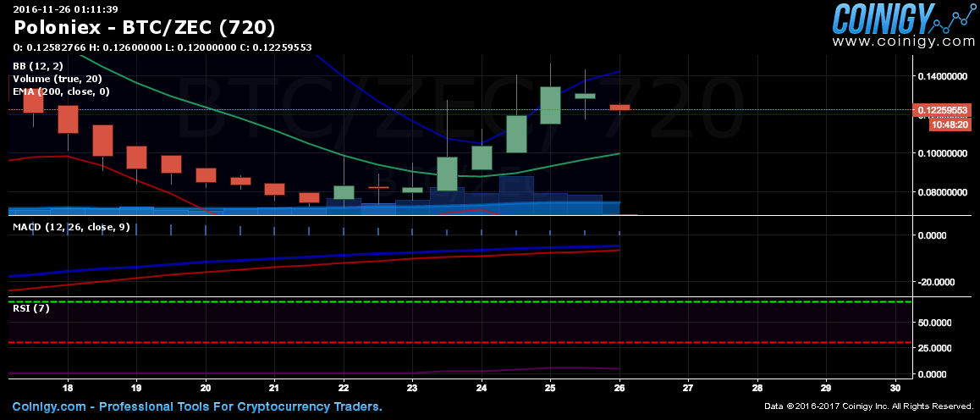The width and height of the screenshot is (980, 420).
Task: Click the Coinigy logo
Action: point(904,19)
